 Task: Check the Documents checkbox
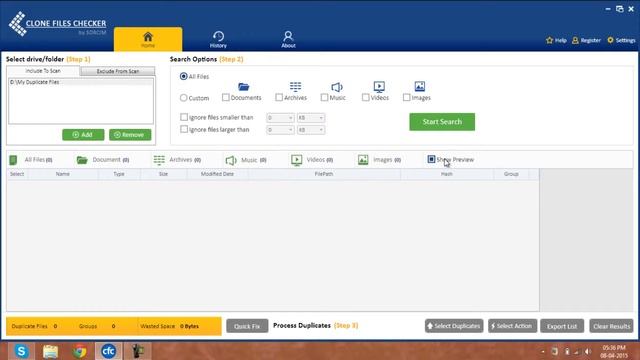[x=226, y=98]
